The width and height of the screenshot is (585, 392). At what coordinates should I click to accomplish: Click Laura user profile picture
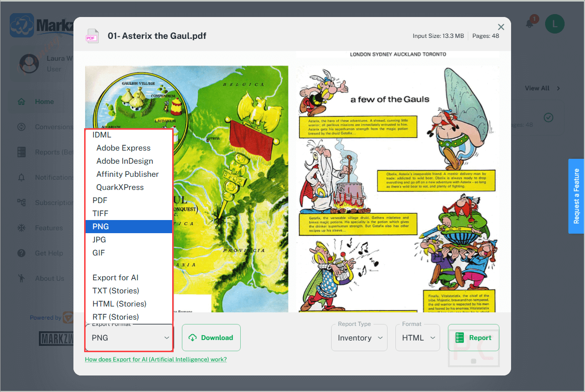[29, 64]
